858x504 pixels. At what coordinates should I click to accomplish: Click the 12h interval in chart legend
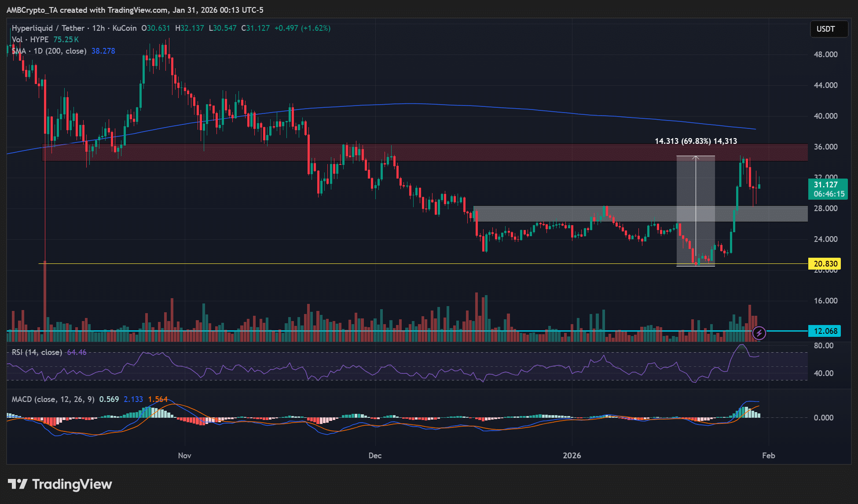click(98, 28)
